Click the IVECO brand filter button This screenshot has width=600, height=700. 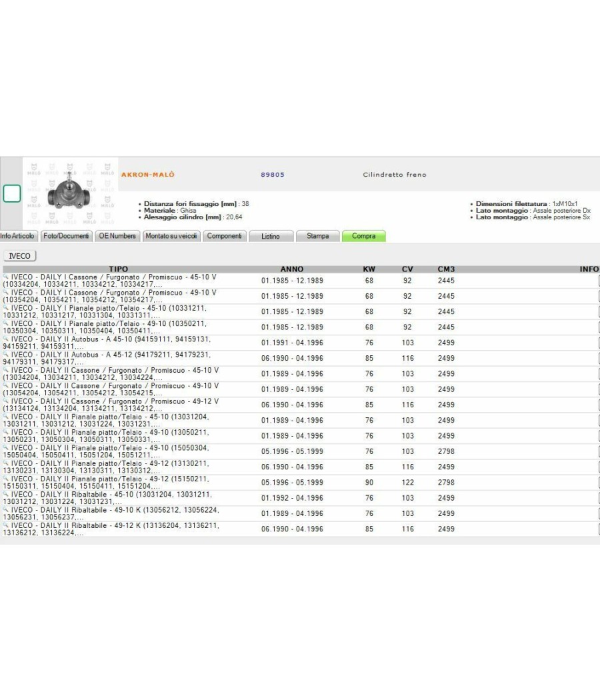click(19, 256)
